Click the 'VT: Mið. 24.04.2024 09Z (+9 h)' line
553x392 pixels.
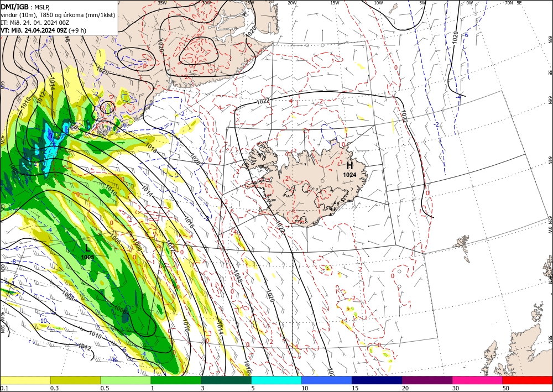[43, 30]
